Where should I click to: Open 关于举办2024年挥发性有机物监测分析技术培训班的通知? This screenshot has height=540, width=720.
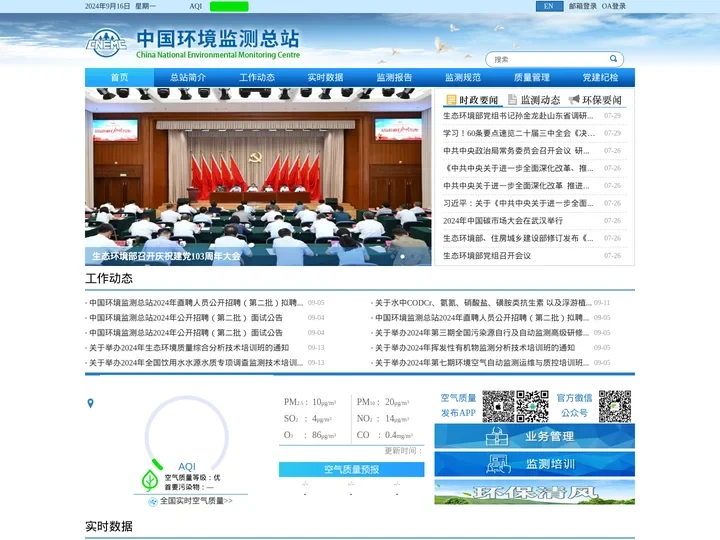pos(475,348)
